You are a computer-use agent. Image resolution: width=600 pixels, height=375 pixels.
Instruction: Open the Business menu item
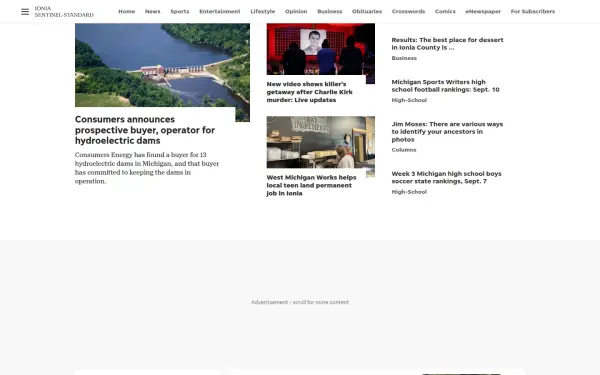pos(329,11)
